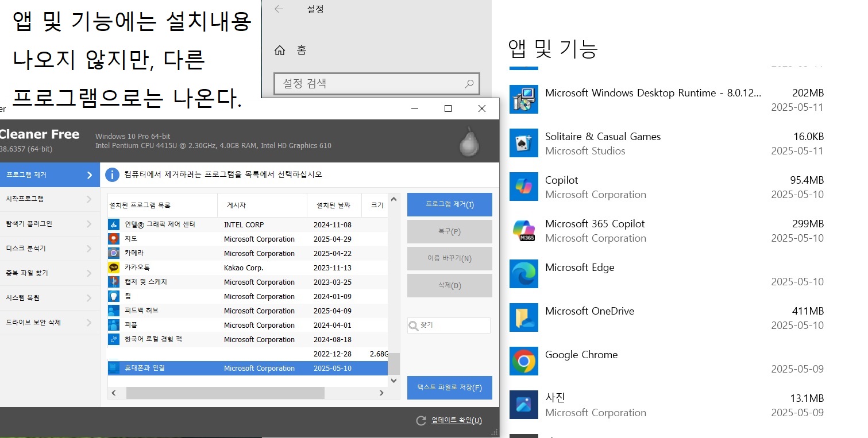Image resolution: width=868 pixels, height=438 pixels.
Task: Click the 지도 app icon in program list
Action: point(113,239)
